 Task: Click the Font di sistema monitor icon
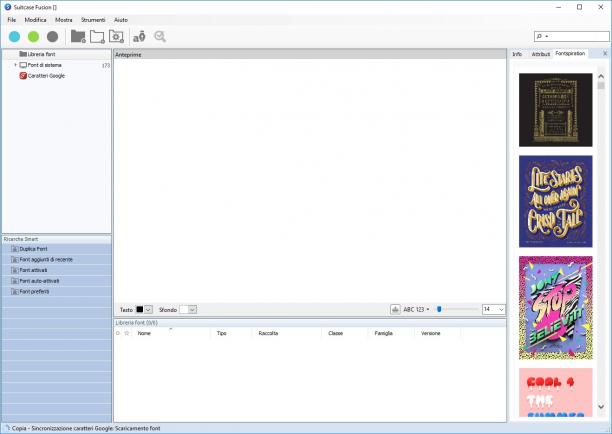click(23, 65)
